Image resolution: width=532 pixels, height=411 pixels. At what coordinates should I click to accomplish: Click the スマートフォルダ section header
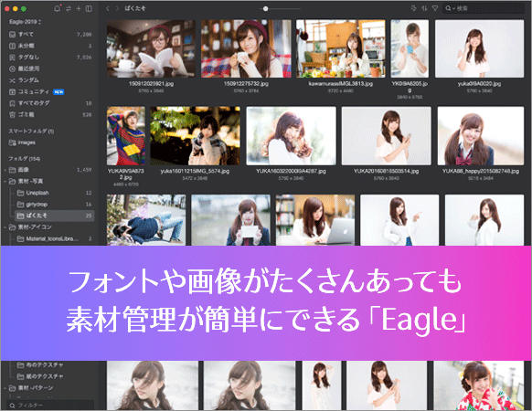[x=31, y=131]
